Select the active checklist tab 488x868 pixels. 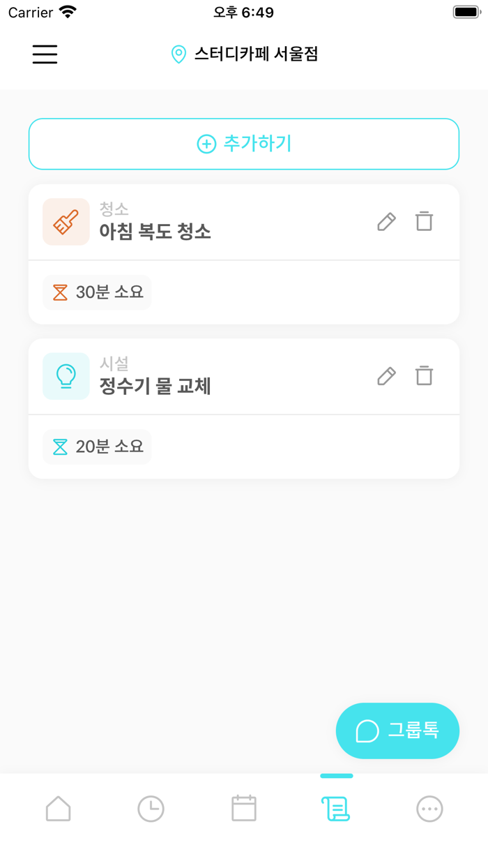335,807
